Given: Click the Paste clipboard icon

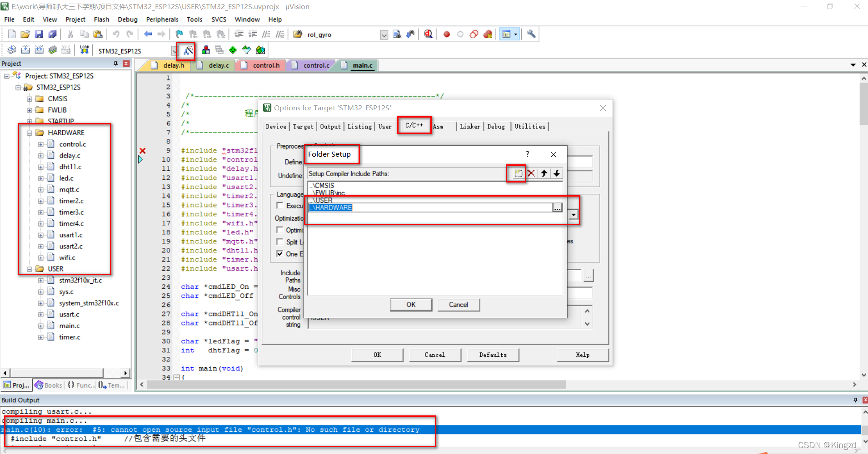Looking at the screenshot, I should pyautogui.click(x=98, y=34).
